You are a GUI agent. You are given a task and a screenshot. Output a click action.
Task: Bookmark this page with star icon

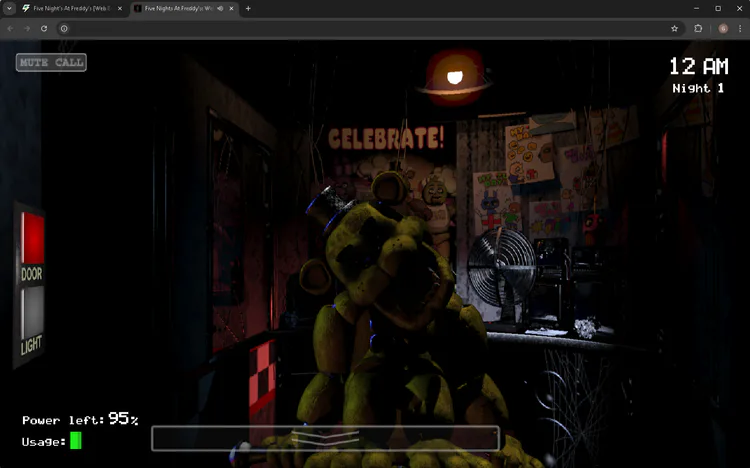674,29
